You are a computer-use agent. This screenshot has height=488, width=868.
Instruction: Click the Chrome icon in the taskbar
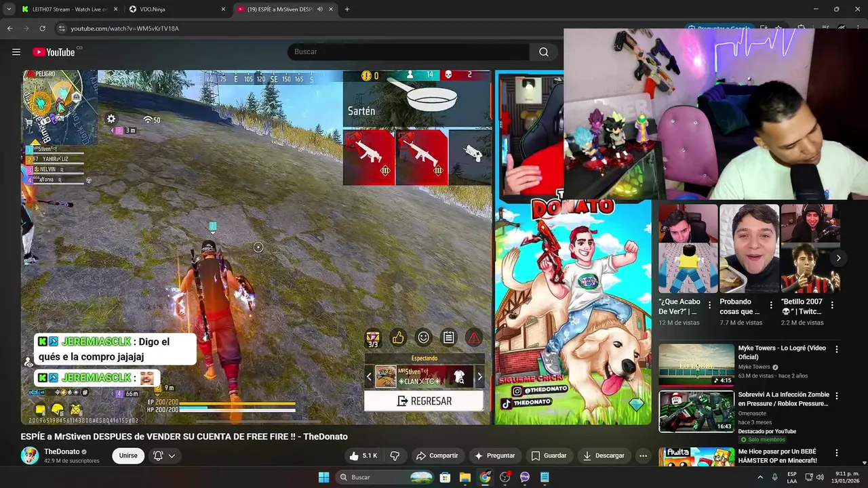pyautogui.click(x=485, y=477)
